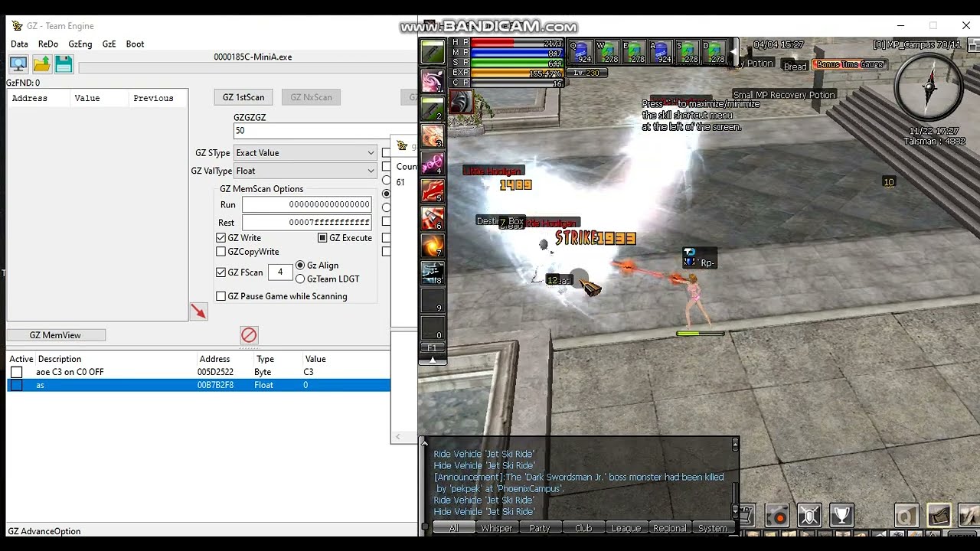Select the Gz Align radio button
The image size is (980, 551).
click(300, 266)
